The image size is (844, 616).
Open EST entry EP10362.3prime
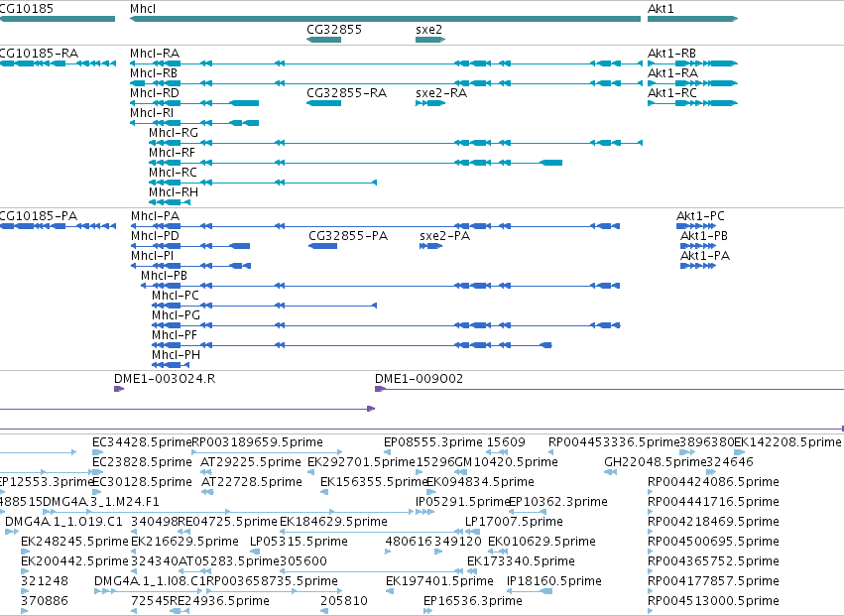coord(558,502)
